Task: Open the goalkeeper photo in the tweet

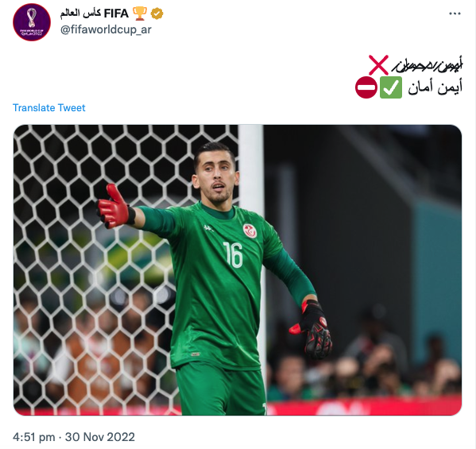Action: click(x=238, y=270)
